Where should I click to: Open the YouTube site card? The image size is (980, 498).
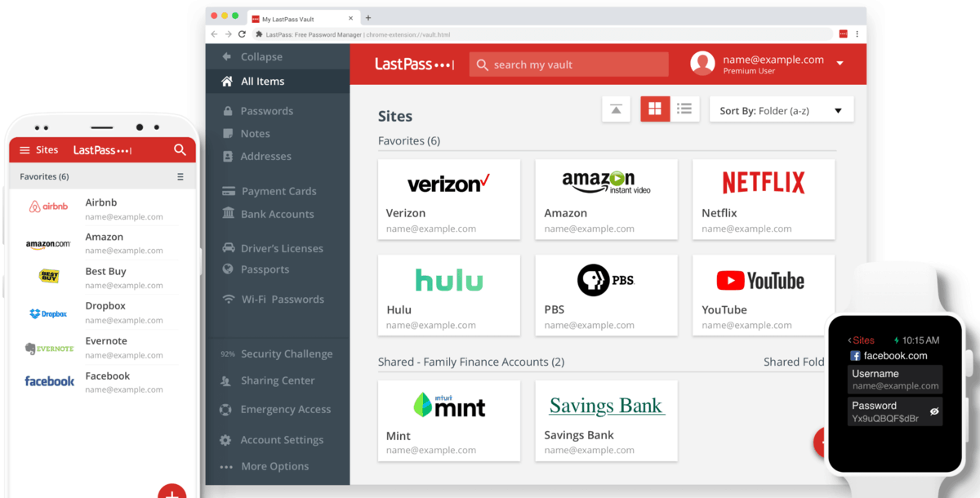764,295
